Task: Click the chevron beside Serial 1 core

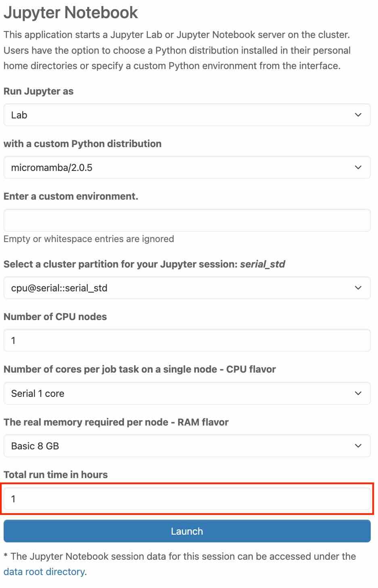Action: 358,394
